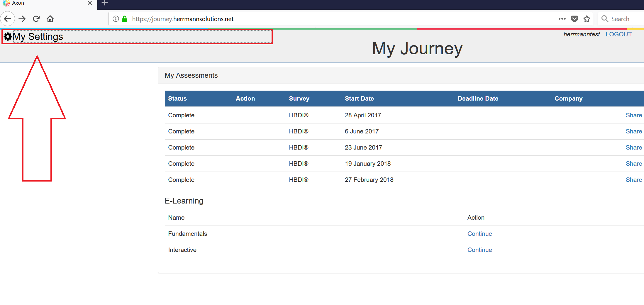The image size is (644, 305).
Task: Bookmark this page with the star icon
Action: coord(587,19)
